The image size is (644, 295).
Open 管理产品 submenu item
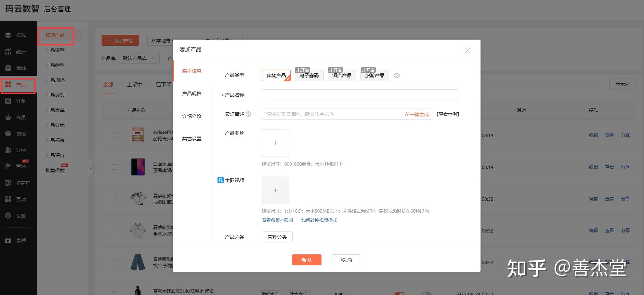55,35
